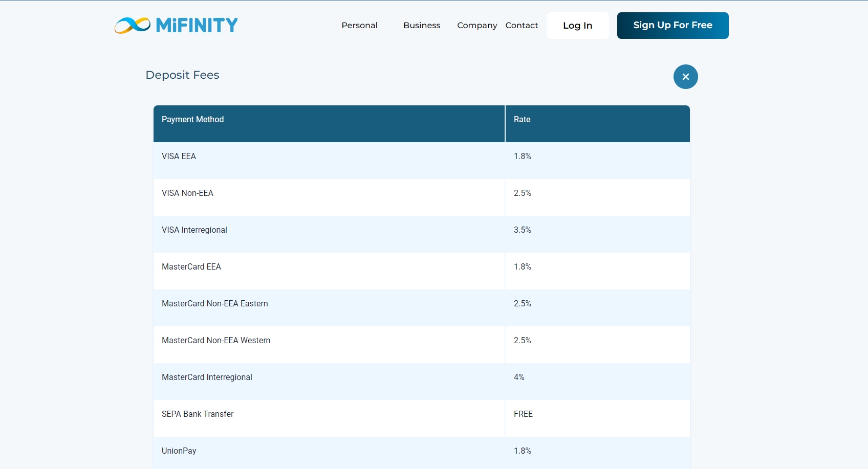868x469 pixels.
Task: Click the MiFinity infinity logo
Action: [176, 25]
